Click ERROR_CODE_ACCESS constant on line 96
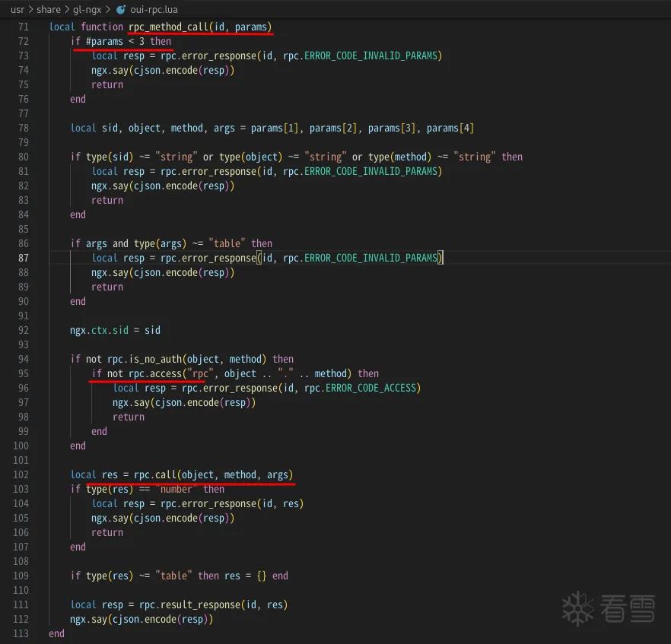Screen dimensions: 671x644 (371, 388)
